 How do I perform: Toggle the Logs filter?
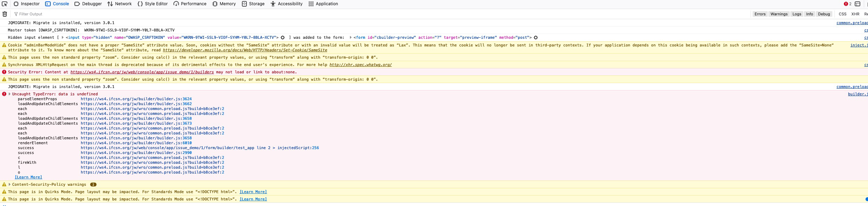tap(797, 14)
